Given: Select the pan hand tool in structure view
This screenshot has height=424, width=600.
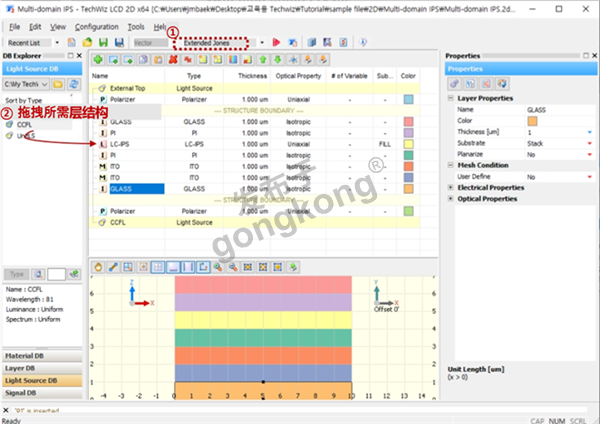Looking at the screenshot, I should coord(98,267).
